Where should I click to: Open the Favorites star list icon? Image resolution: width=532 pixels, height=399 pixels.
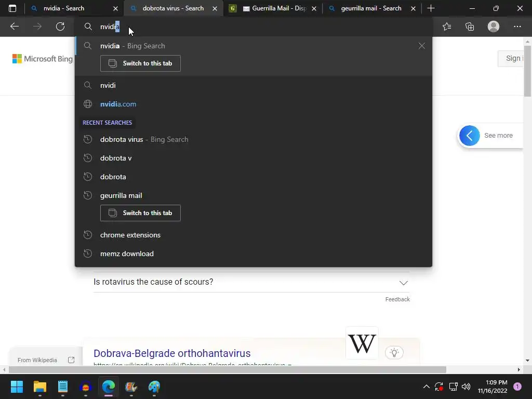coord(447,26)
